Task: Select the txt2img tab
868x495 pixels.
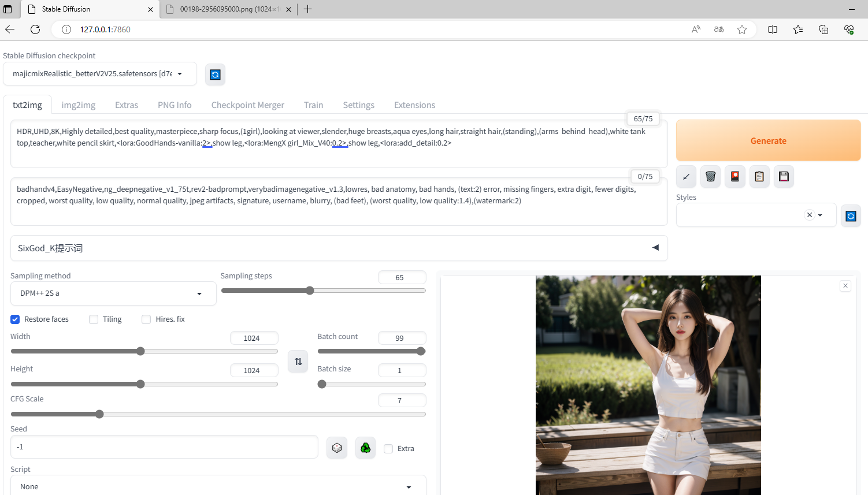Action: (28, 105)
